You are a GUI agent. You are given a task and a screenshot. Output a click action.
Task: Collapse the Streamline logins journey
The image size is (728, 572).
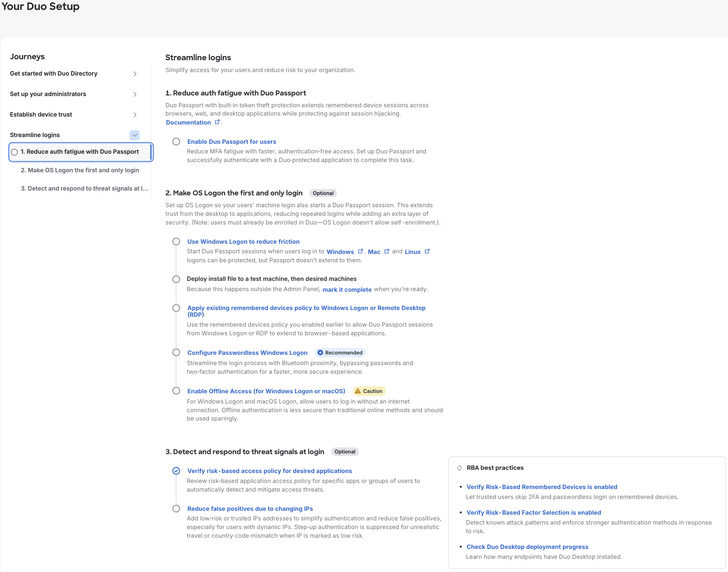(x=134, y=135)
